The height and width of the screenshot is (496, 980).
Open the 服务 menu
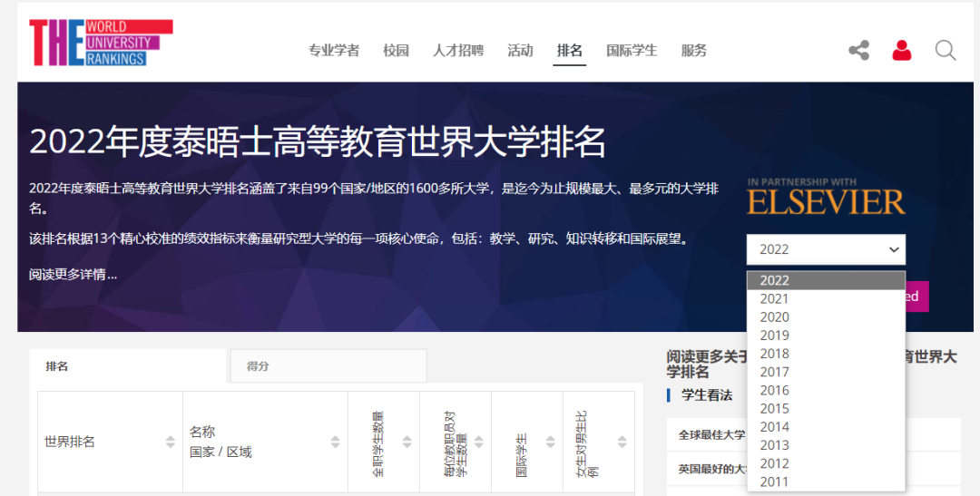[694, 51]
